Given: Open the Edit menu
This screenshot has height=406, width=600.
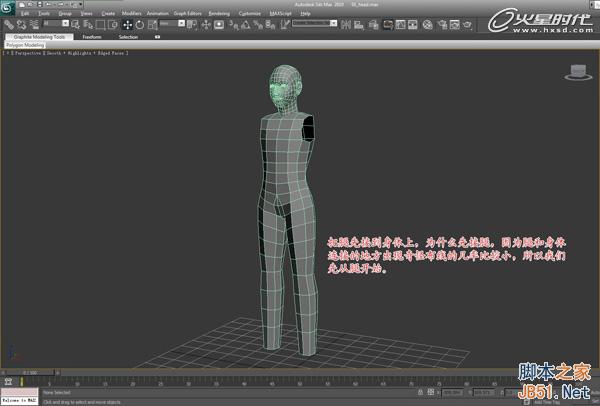Looking at the screenshot, I should click(x=25, y=13).
